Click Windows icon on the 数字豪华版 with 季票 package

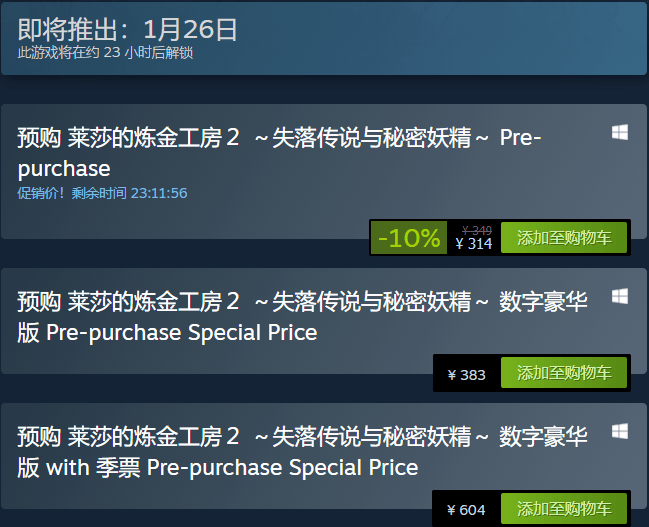point(620,431)
